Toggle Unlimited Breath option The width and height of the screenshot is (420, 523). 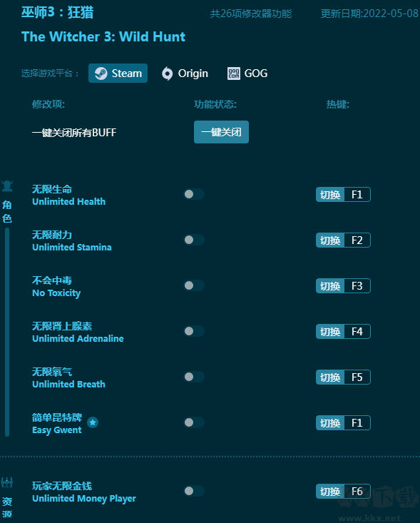coord(195,377)
